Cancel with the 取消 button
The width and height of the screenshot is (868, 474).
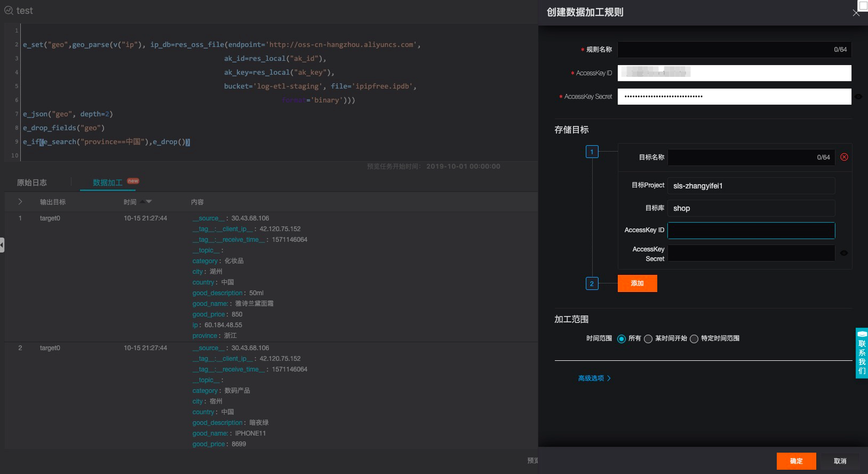click(840, 461)
